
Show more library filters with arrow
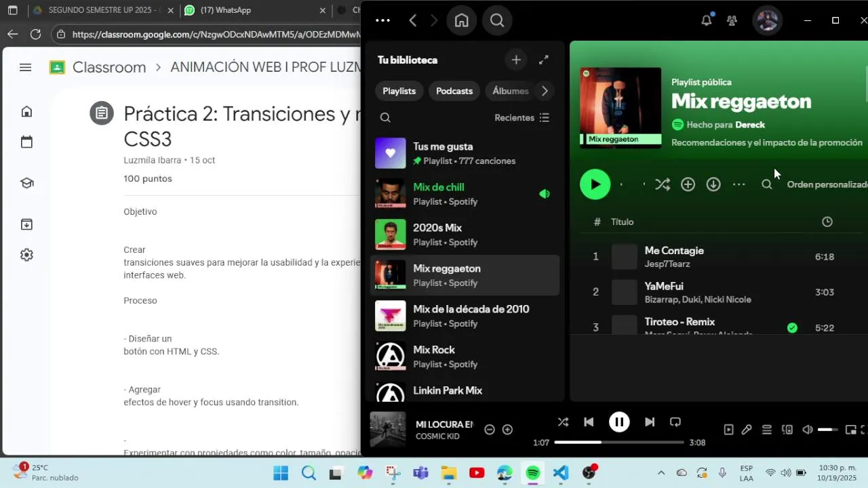[x=544, y=91]
